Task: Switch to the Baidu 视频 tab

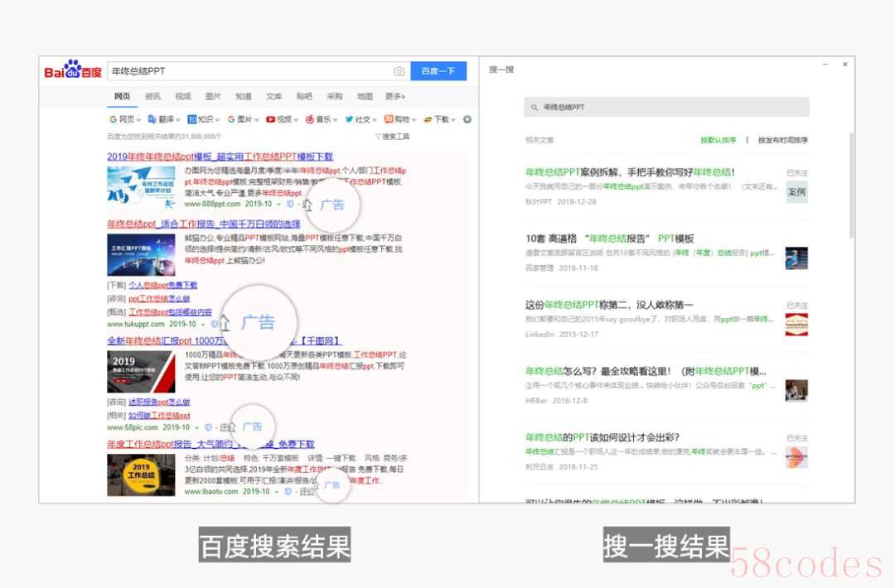Action: [182, 96]
